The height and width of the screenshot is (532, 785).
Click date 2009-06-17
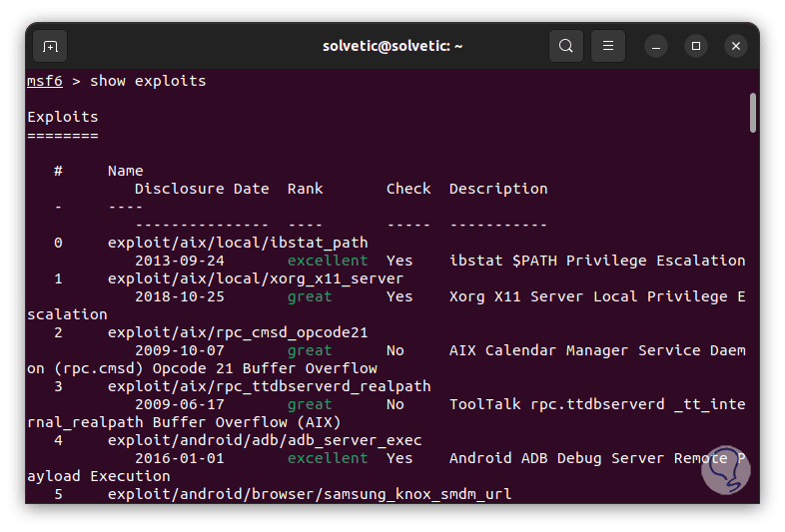(180, 405)
